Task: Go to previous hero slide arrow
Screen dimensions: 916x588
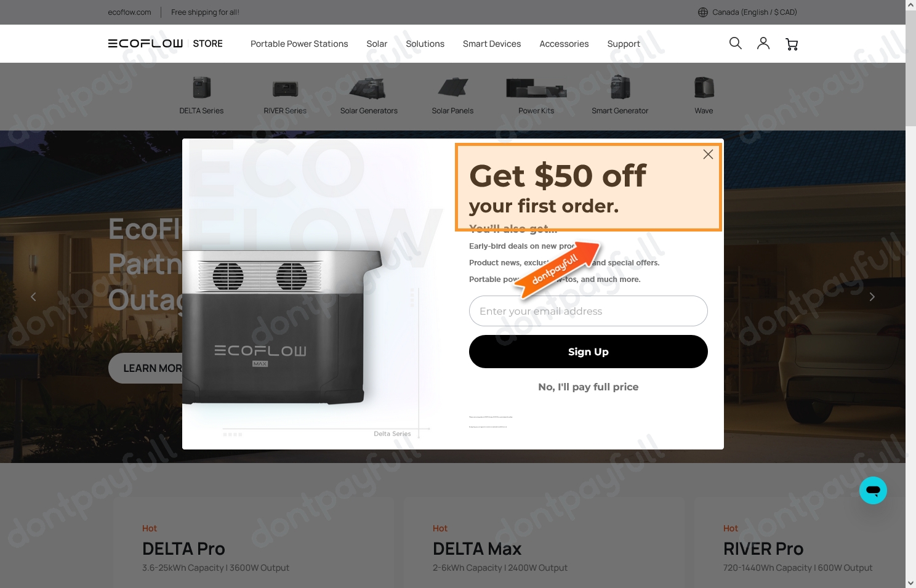Action: tap(33, 297)
